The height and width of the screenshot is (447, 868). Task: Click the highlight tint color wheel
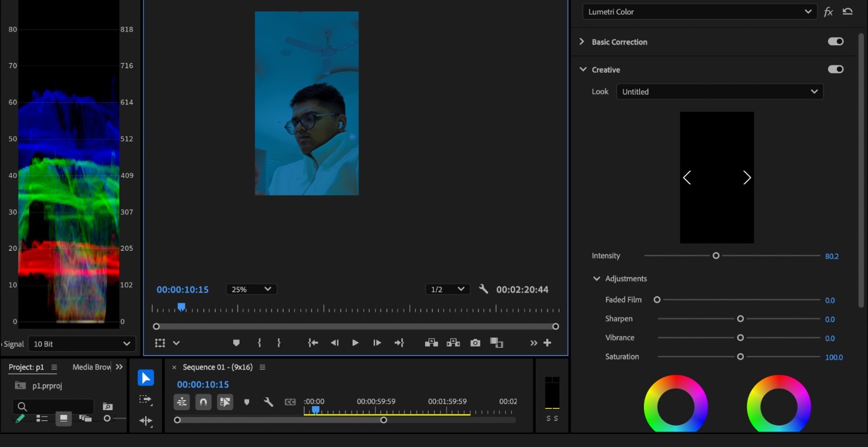(779, 403)
